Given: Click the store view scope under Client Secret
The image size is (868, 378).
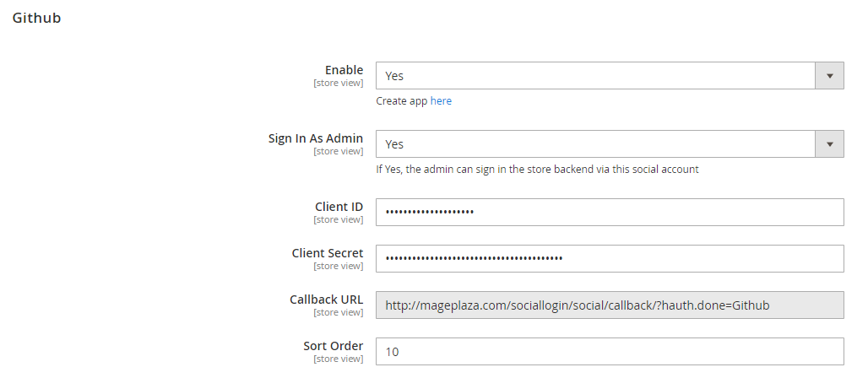Looking at the screenshot, I should pos(338,266).
